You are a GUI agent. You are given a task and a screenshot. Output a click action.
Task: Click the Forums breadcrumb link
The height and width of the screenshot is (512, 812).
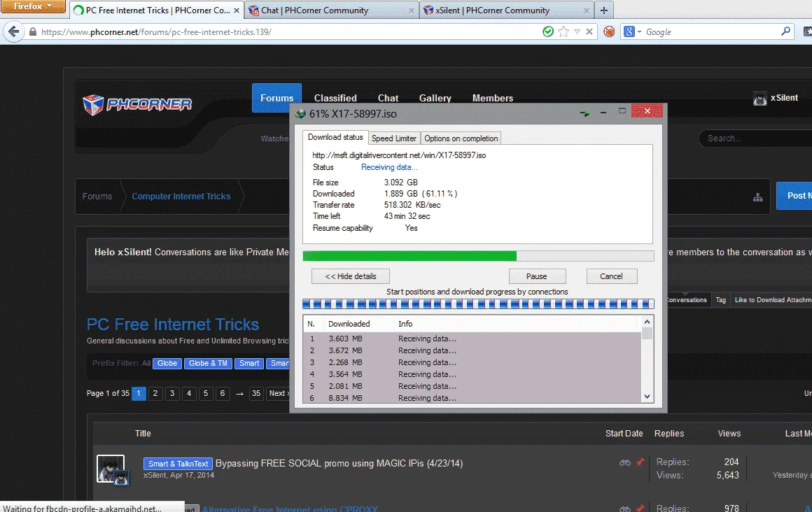(x=97, y=197)
